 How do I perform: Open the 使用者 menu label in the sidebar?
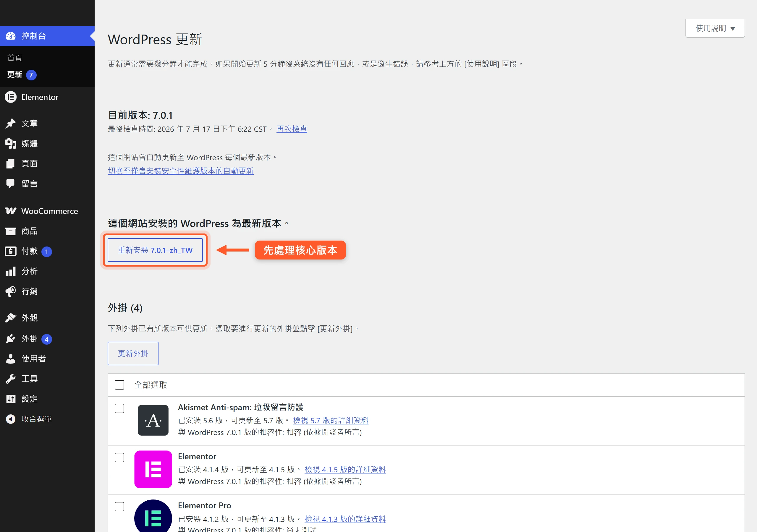pos(34,359)
